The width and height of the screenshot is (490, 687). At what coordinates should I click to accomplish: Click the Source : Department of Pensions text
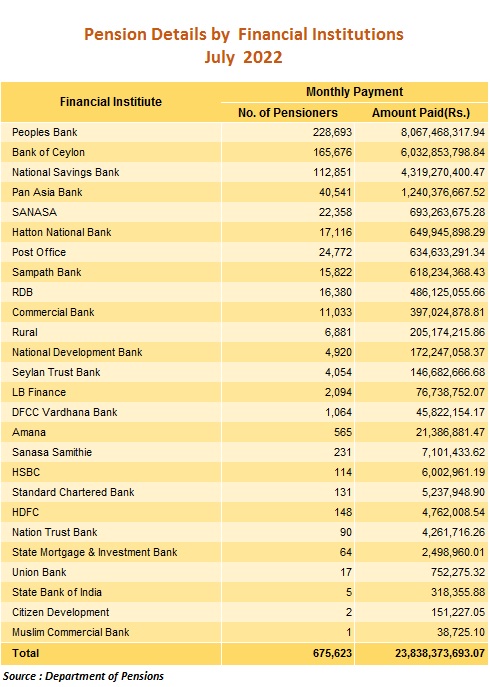coord(83,676)
